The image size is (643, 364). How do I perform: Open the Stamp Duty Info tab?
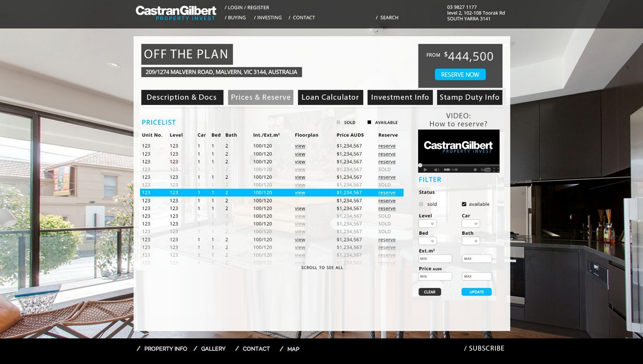point(469,97)
